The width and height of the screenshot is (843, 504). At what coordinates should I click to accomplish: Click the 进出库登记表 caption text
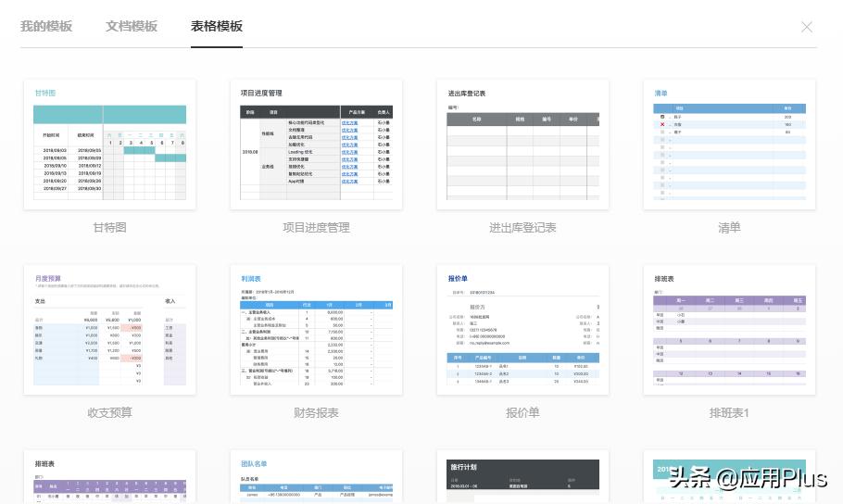click(522, 228)
